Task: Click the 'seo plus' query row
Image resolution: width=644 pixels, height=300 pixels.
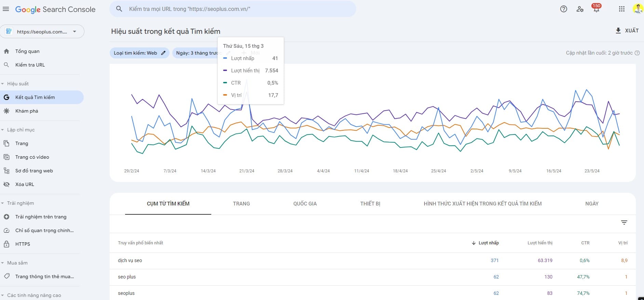Action: coord(373,277)
